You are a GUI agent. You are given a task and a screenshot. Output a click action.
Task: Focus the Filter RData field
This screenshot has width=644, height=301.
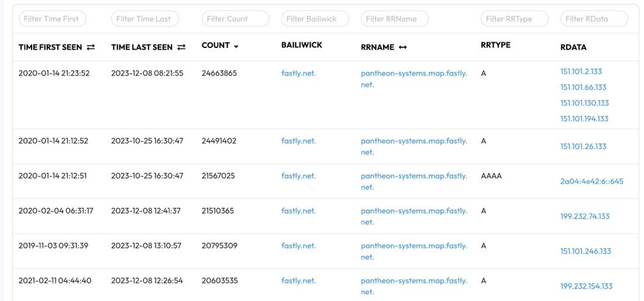tap(594, 19)
